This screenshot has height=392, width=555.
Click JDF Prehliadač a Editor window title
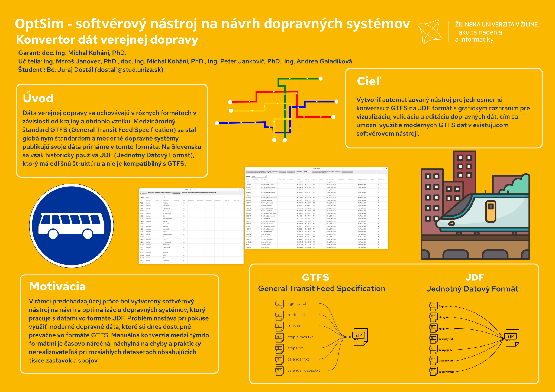pyautogui.click(x=191, y=190)
